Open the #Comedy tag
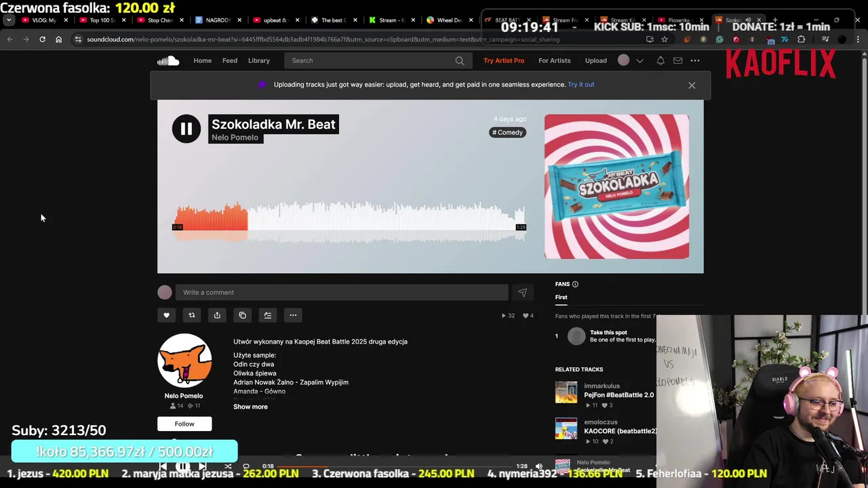Image resolution: width=868 pixels, height=488 pixels. (508, 132)
